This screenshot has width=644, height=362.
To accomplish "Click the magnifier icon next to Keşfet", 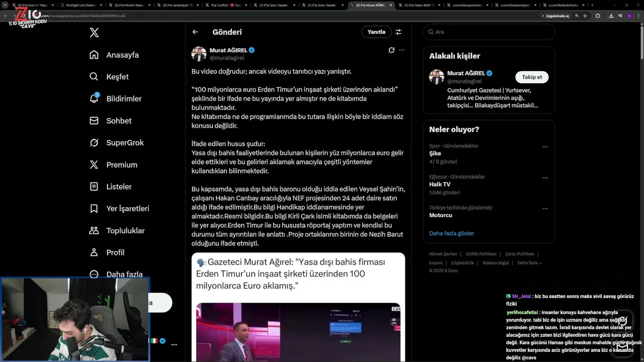I will [94, 77].
